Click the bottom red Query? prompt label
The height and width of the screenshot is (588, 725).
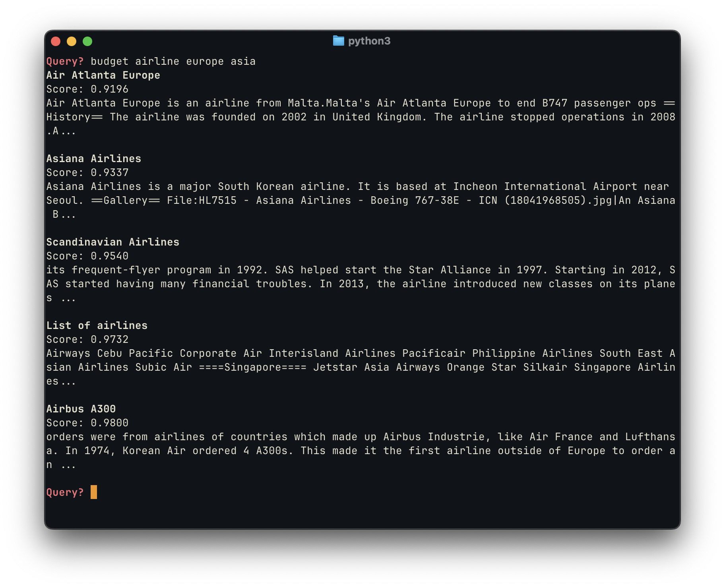point(65,492)
